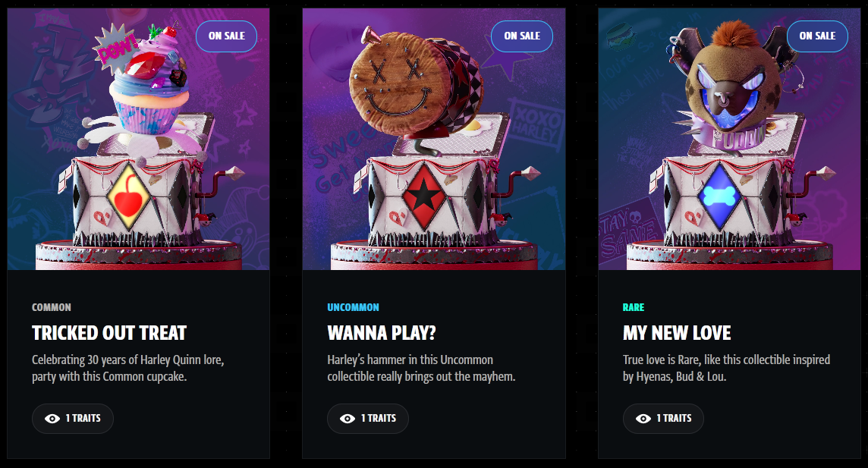Reveal the 1 Traits for Wanna Play?
868x468 pixels.
coord(368,419)
